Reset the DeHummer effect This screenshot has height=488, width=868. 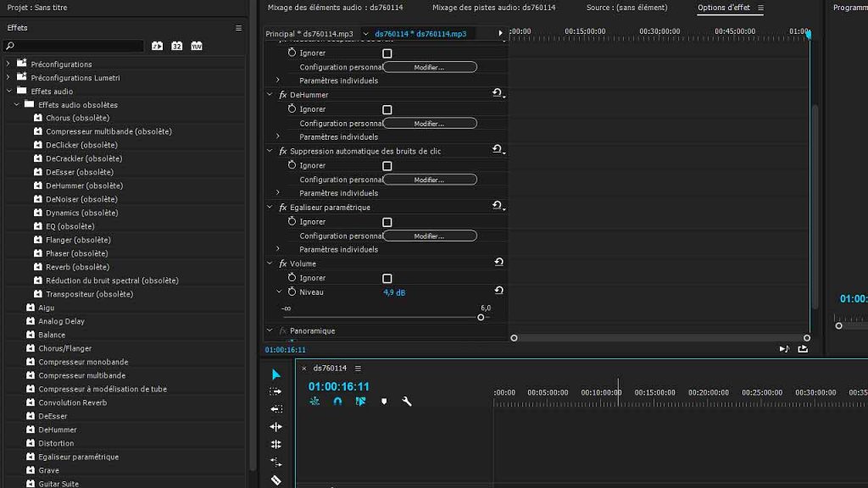point(498,94)
